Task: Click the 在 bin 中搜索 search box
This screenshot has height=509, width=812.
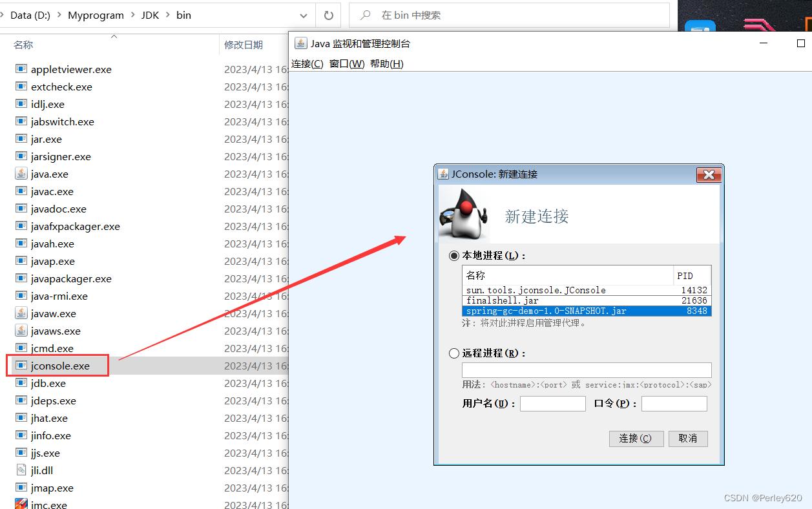Action: [x=509, y=15]
